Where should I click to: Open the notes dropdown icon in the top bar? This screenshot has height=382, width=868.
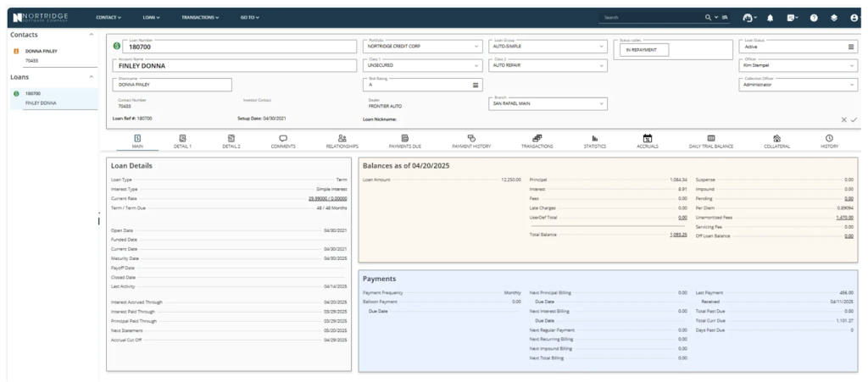coord(793,18)
